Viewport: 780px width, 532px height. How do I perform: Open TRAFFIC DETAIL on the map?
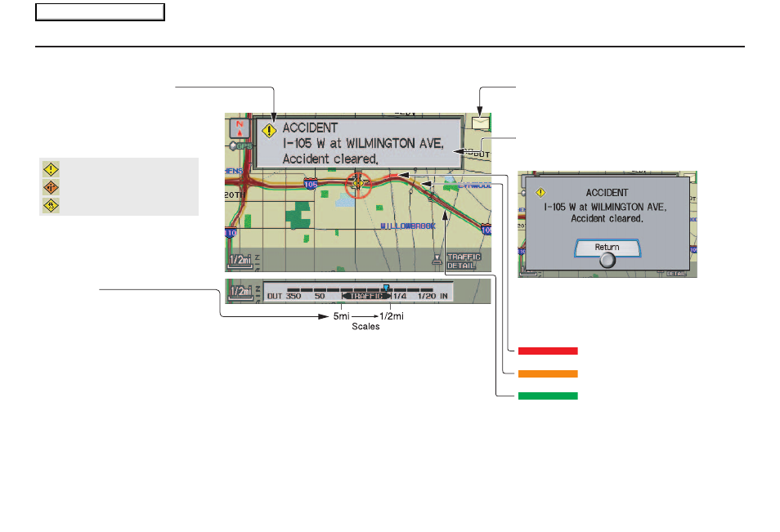464,261
